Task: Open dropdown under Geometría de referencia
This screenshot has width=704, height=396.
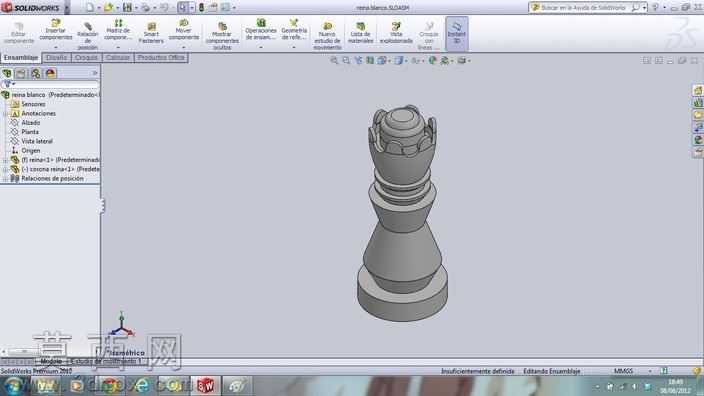Action: (294, 47)
